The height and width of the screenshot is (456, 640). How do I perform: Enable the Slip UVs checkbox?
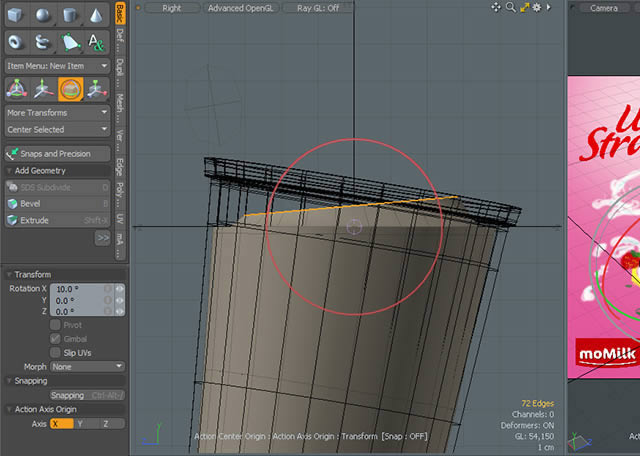[55, 353]
